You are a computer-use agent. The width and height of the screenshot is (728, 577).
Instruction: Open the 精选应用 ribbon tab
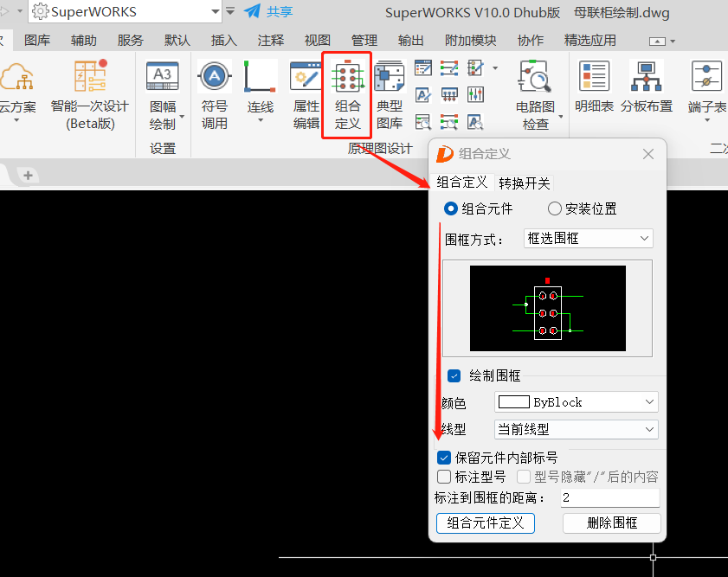pyautogui.click(x=590, y=41)
